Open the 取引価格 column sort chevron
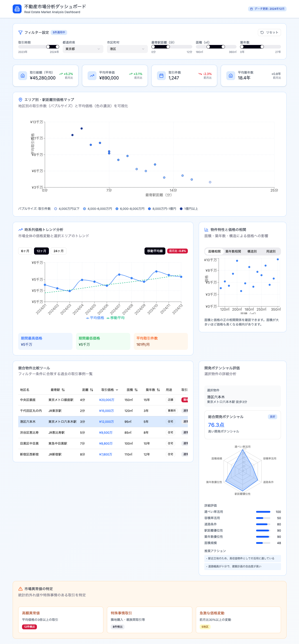This screenshot has width=299, height=644. (117, 390)
